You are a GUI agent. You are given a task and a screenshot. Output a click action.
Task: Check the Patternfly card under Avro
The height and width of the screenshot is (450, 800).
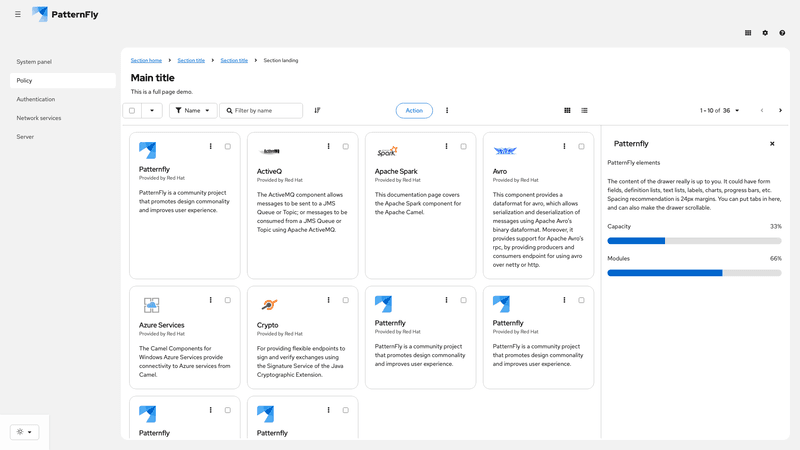coord(581,300)
